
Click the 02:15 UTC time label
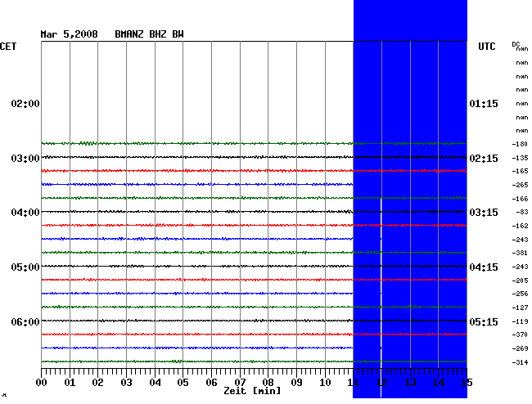pyautogui.click(x=484, y=159)
